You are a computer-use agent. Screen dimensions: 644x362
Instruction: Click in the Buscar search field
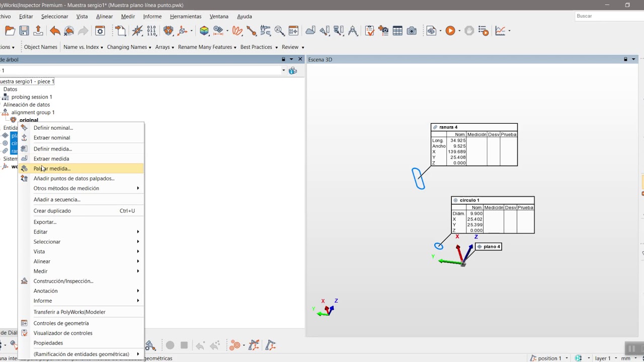click(x=609, y=16)
